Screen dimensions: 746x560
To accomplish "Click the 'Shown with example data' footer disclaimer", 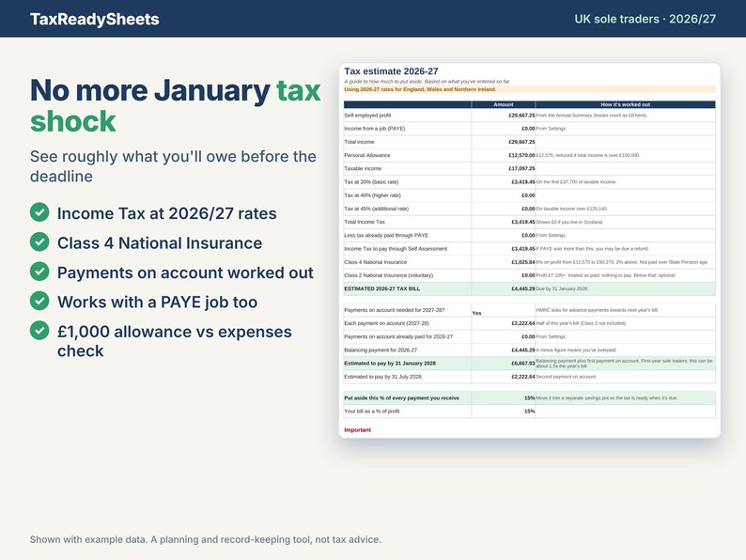I will (206, 539).
